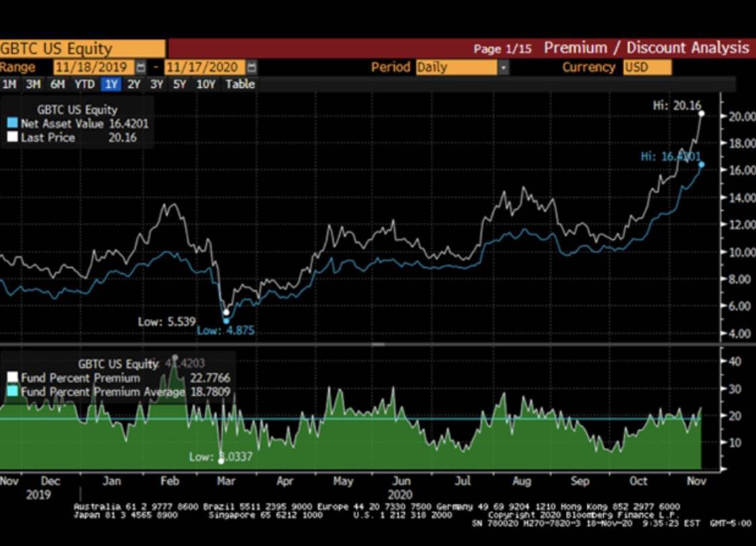Click the divider between price and premium panels

point(377,344)
